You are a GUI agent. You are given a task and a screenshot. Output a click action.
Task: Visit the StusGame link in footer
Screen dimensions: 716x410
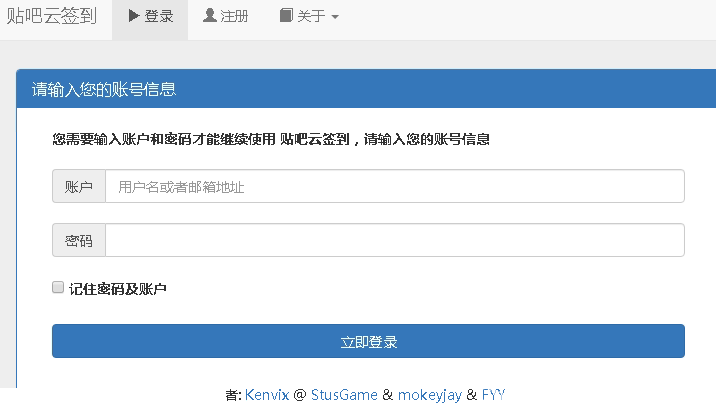[x=344, y=395]
